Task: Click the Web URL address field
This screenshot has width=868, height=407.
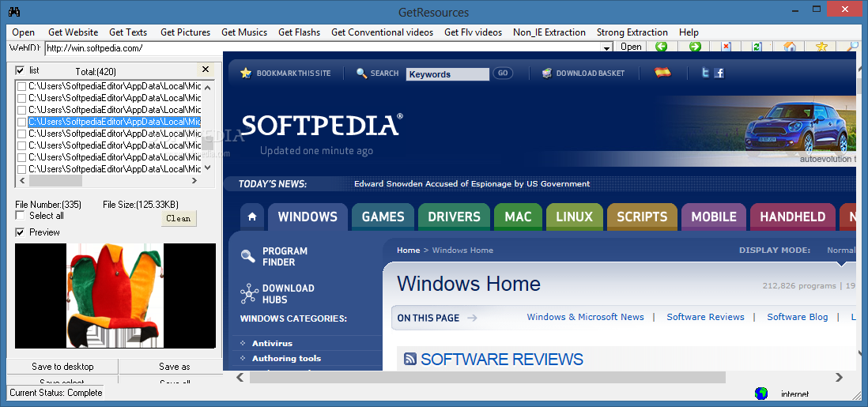Action: (x=323, y=48)
